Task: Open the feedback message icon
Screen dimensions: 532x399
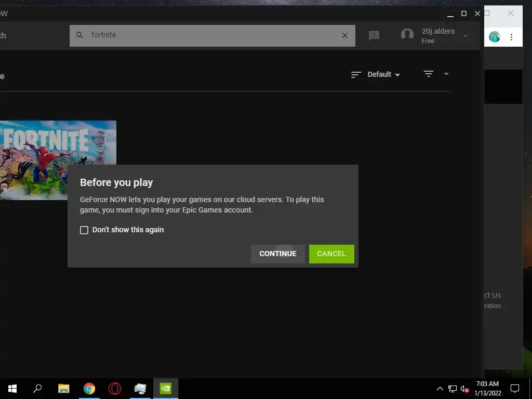Action: (x=374, y=35)
